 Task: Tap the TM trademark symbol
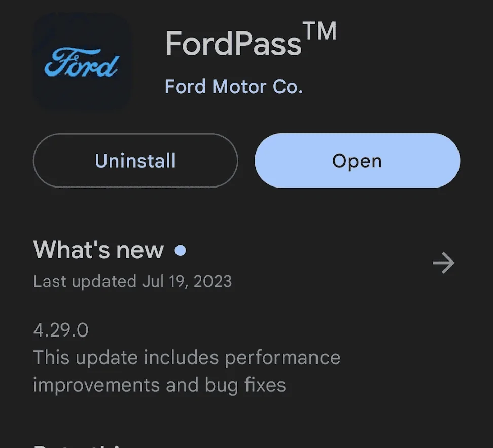[320, 32]
